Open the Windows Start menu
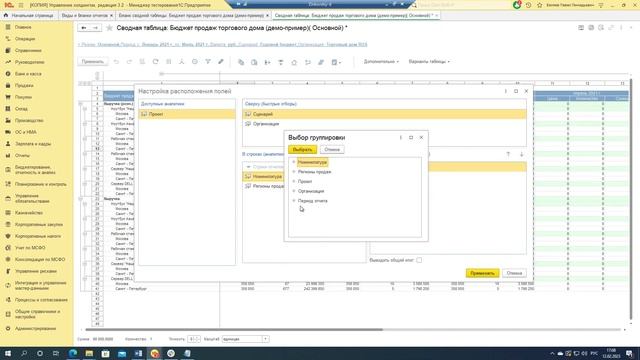Screen dimensions: 640x360 [x=7, y=353]
